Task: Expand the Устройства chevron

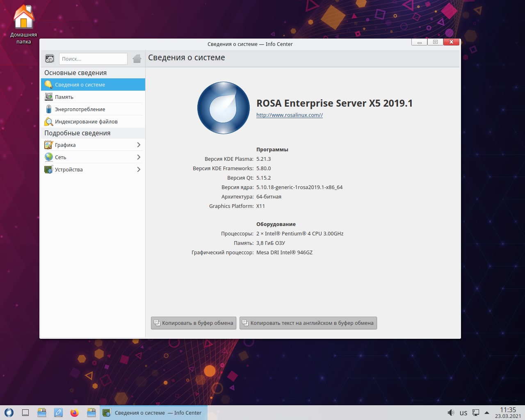Action: [139, 169]
